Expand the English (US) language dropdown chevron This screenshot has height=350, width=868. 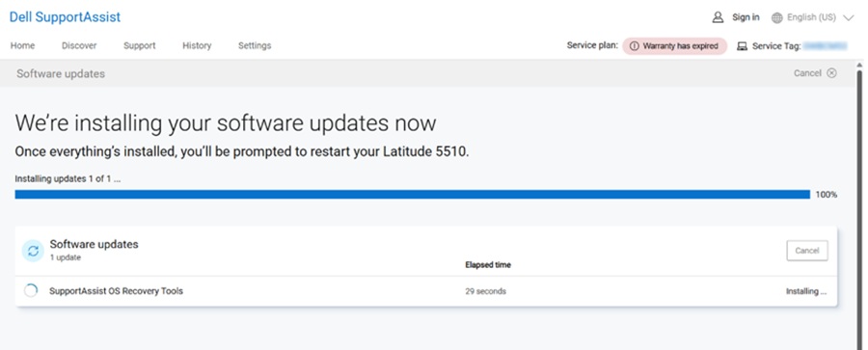pos(849,17)
